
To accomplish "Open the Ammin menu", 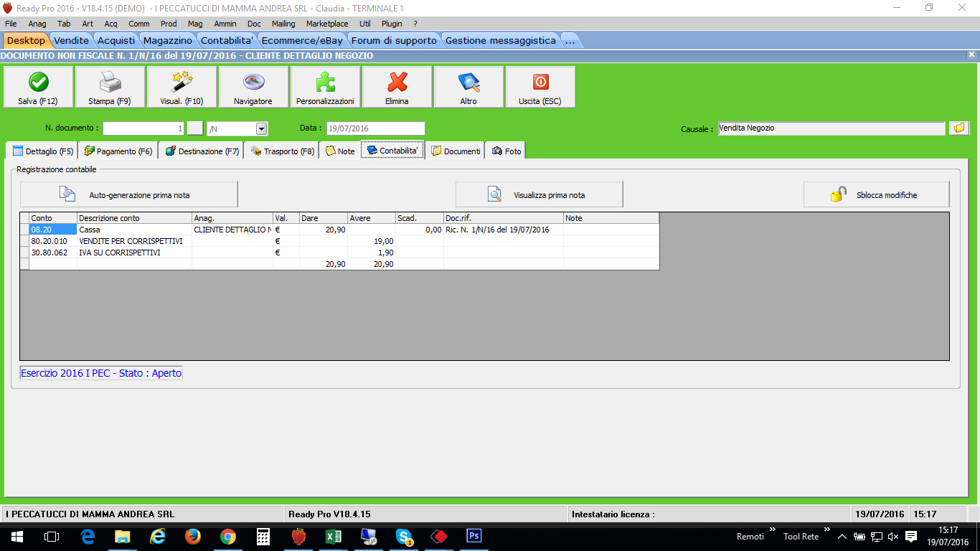I will pyautogui.click(x=225, y=24).
